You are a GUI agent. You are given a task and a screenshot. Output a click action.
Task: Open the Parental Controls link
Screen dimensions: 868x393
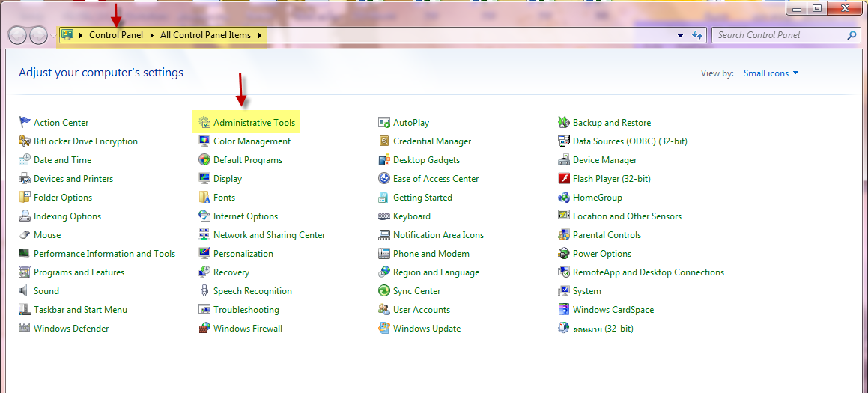[x=607, y=235]
